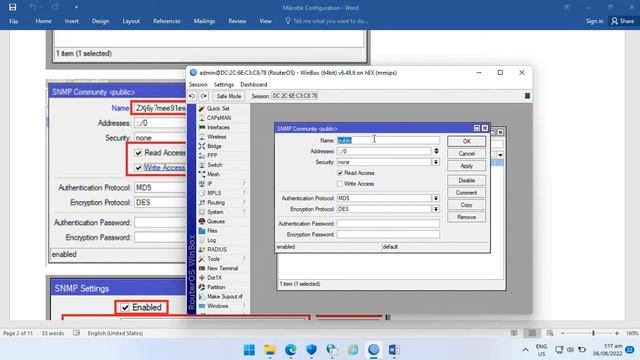This screenshot has width=640, height=360.
Task: Open the WinBox Settings menu
Action: pyautogui.click(x=224, y=84)
